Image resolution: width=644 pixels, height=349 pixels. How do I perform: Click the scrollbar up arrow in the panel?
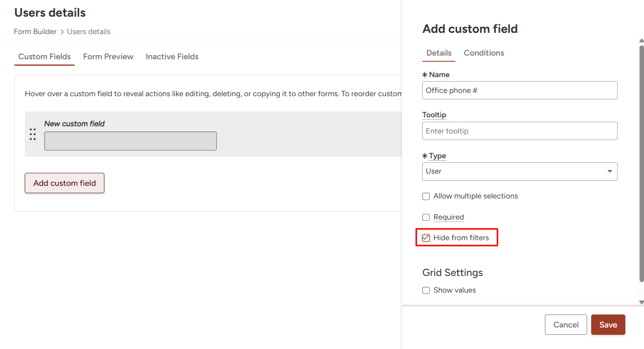tap(641, 41)
